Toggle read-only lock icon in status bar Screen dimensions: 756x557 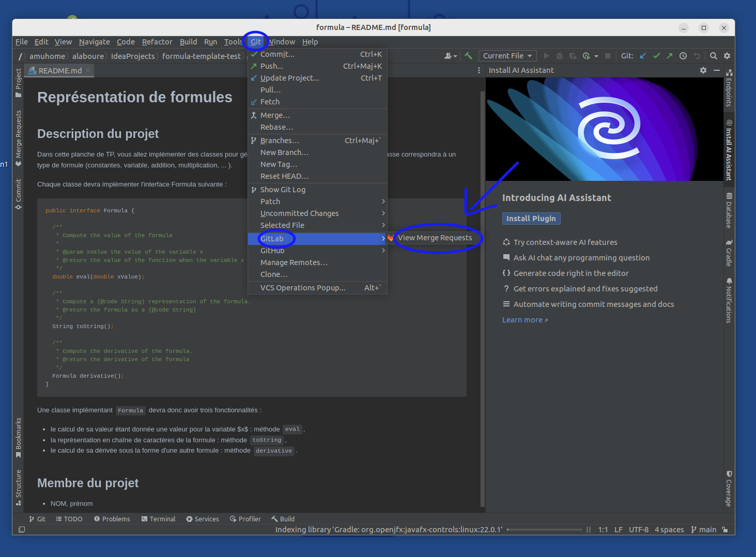726,530
